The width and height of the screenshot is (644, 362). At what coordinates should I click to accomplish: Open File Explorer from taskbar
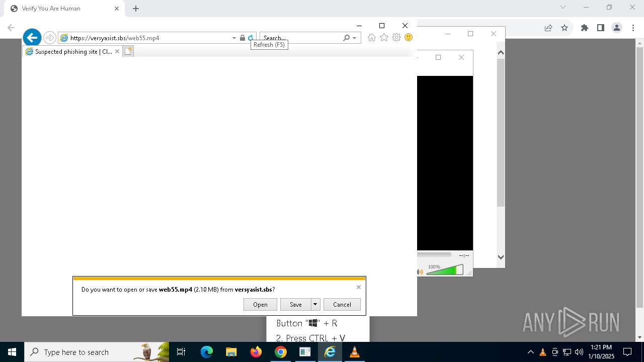pyautogui.click(x=231, y=352)
